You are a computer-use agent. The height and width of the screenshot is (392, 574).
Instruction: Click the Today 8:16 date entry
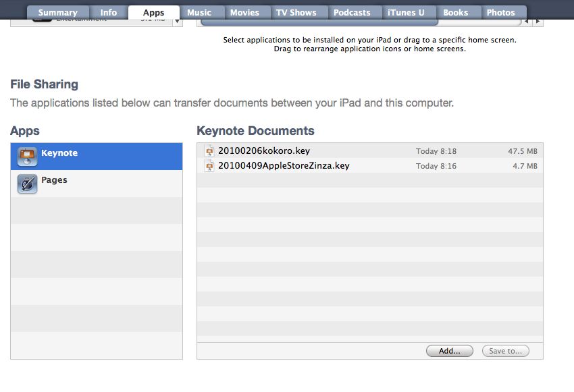click(436, 166)
